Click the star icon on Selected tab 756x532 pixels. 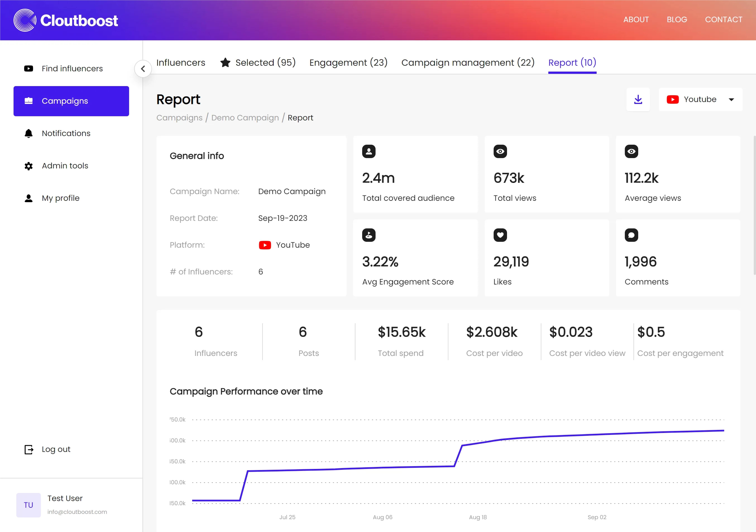[x=225, y=62]
